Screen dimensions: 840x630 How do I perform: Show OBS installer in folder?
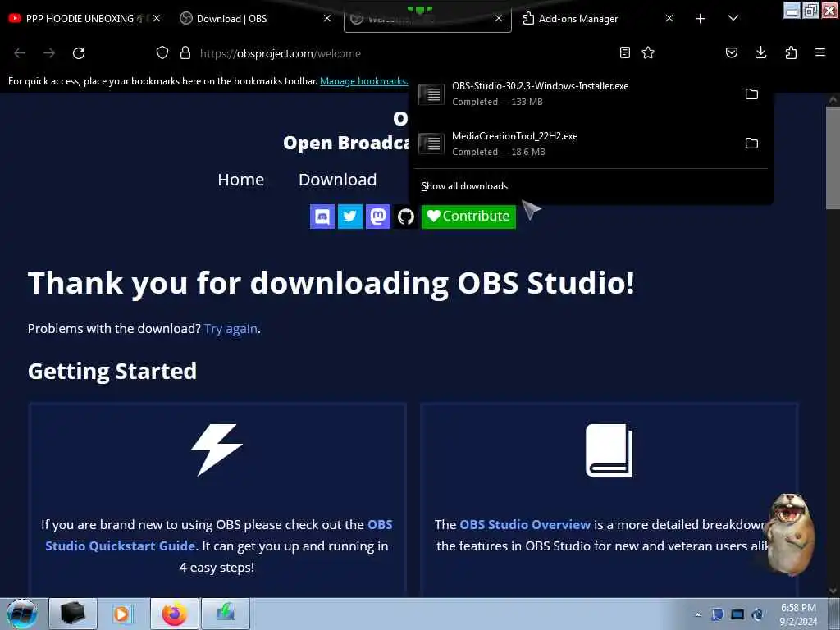pos(751,94)
